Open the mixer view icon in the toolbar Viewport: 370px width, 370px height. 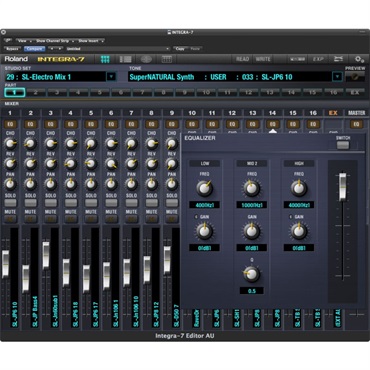point(105,59)
